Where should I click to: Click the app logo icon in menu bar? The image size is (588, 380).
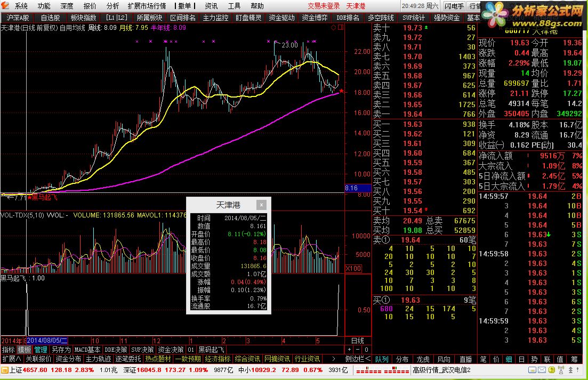tap(5, 5)
